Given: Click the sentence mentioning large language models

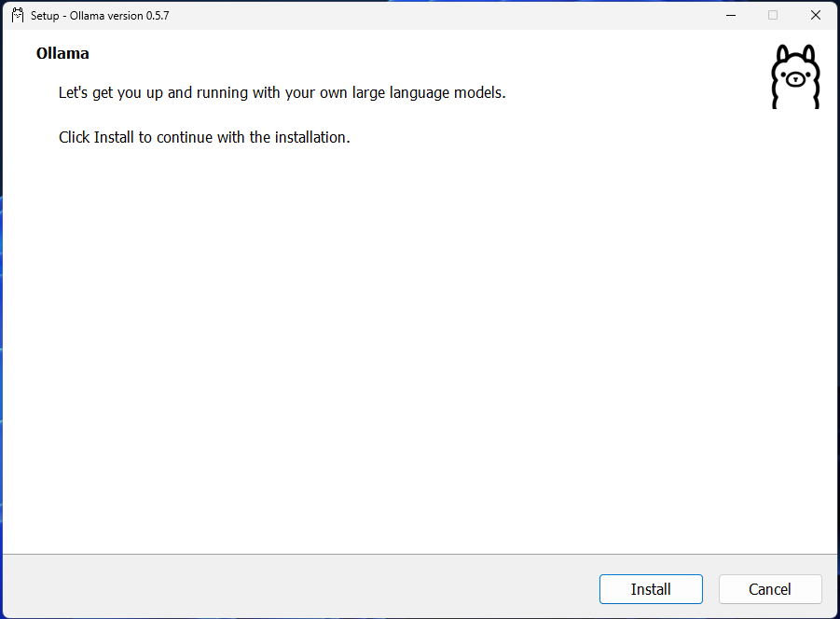Looking at the screenshot, I should pos(282,92).
